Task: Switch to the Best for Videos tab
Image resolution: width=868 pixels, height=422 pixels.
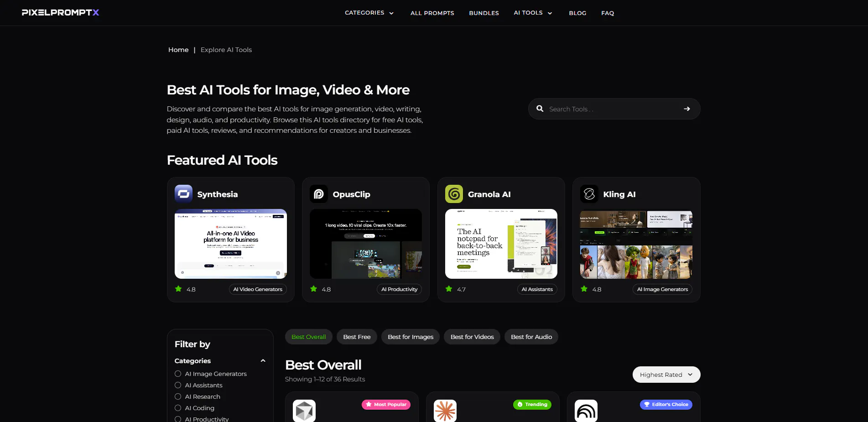Action: (x=472, y=337)
